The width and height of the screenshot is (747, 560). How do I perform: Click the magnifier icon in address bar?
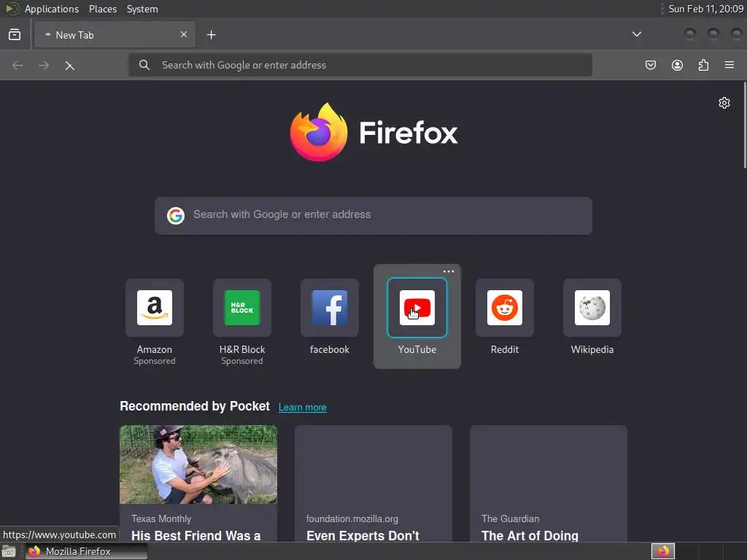click(x=144, y=65)
